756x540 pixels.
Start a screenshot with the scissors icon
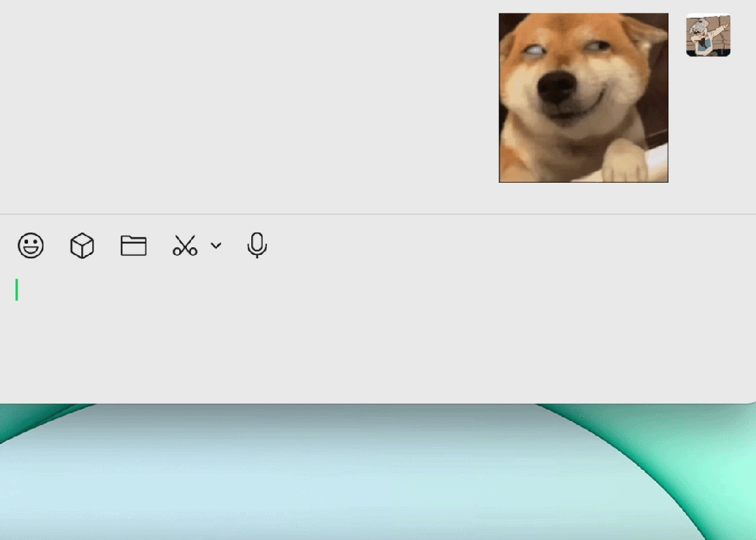point(185,246)
